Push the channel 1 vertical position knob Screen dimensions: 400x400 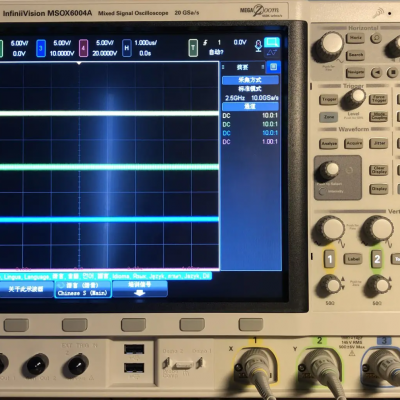coord(330,286)
